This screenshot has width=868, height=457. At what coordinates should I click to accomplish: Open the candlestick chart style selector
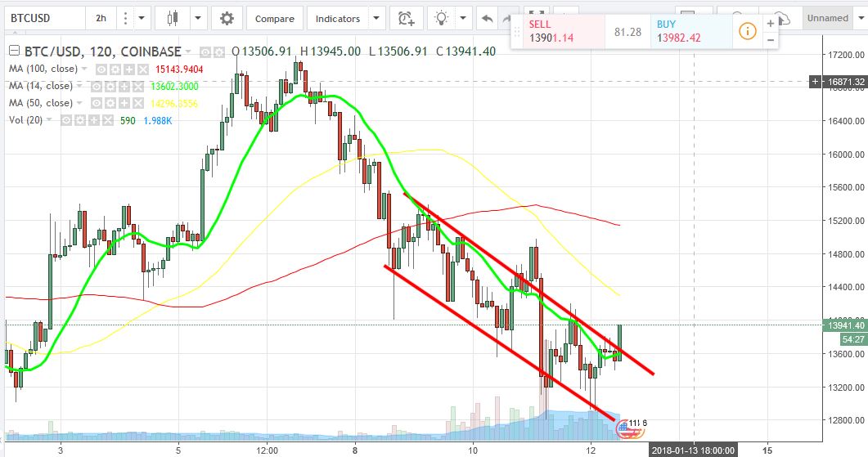[x=173, y=18]
